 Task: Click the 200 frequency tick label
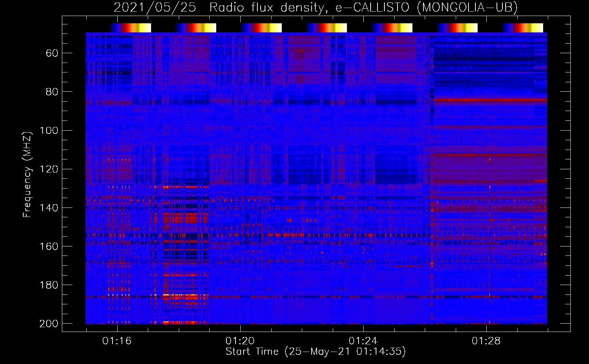point(49,323)
